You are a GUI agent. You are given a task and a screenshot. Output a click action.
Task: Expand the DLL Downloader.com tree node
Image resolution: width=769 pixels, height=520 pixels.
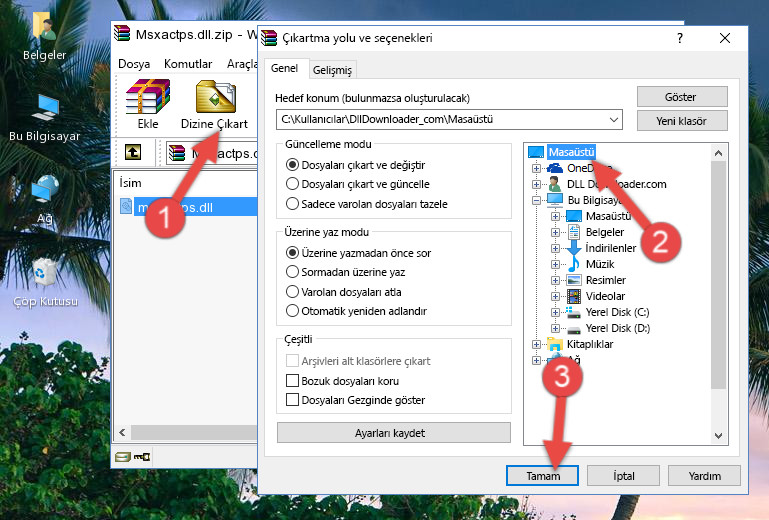tap(536, 184)
